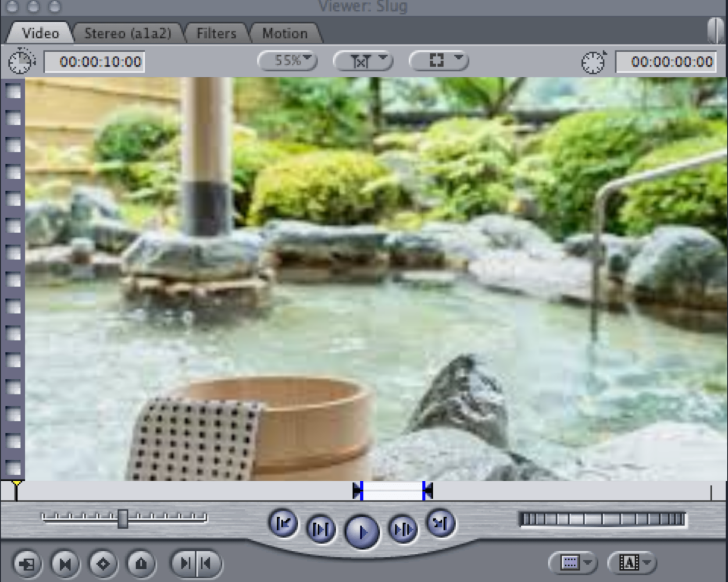This screenshot has width=728, height=582.
Task: Click the Match Frame button
Action: point(28,564)
